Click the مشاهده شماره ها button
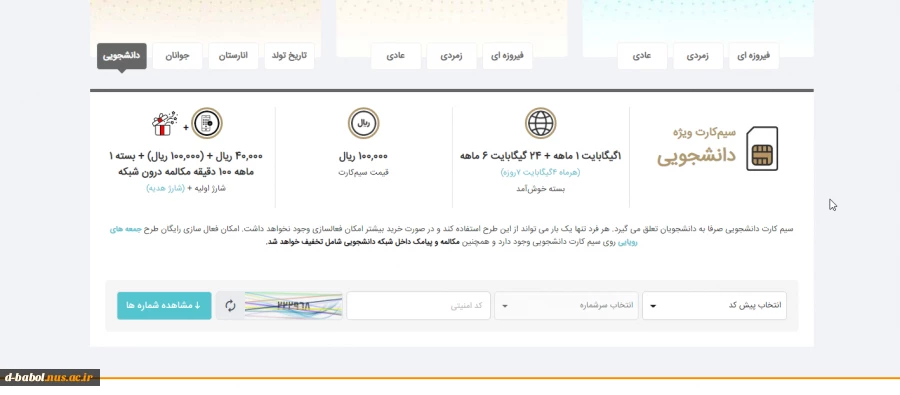Screen dimensions: 900x395 [x=164, y=305]
